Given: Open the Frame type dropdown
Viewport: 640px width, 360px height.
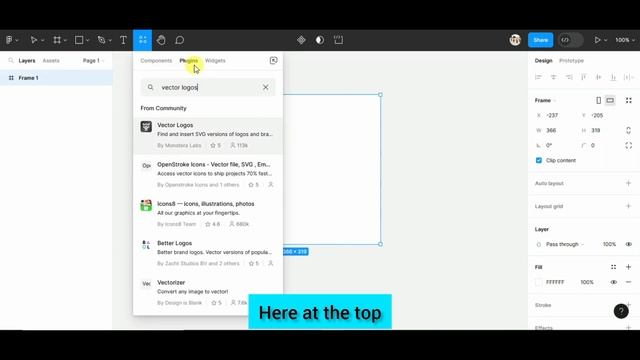Looking at the screenshot, I should tap(545, 100).
